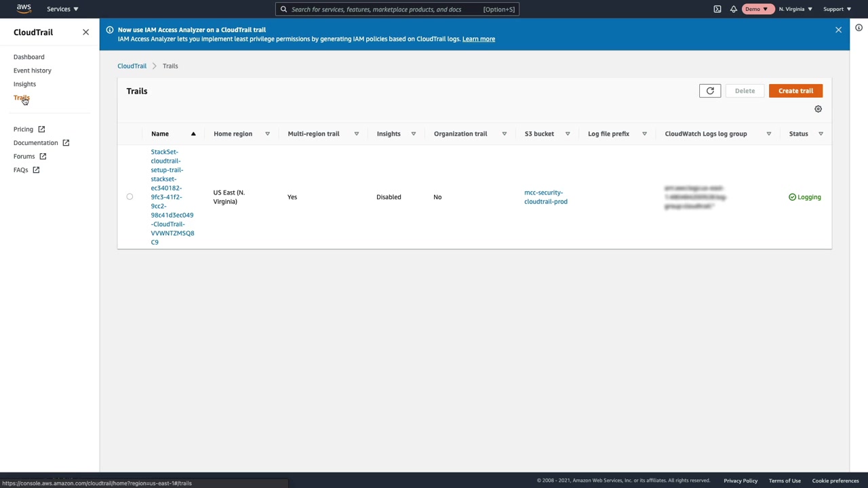Screen dimensions: 868x488
Task: Sort by Multi-region trail column arrow
Action: pos(356,134)
